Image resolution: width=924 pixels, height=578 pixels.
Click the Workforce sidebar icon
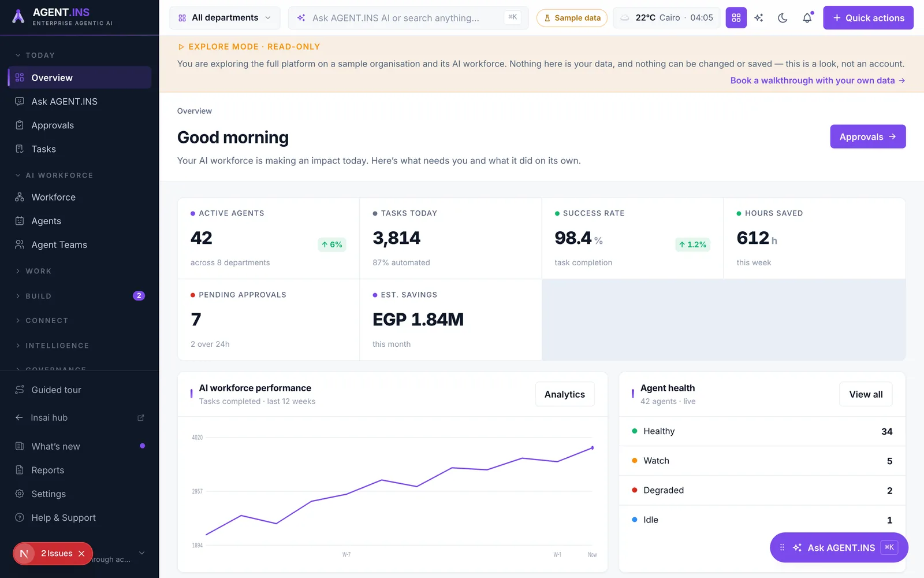pyautogui.click(x=20, y=197)
